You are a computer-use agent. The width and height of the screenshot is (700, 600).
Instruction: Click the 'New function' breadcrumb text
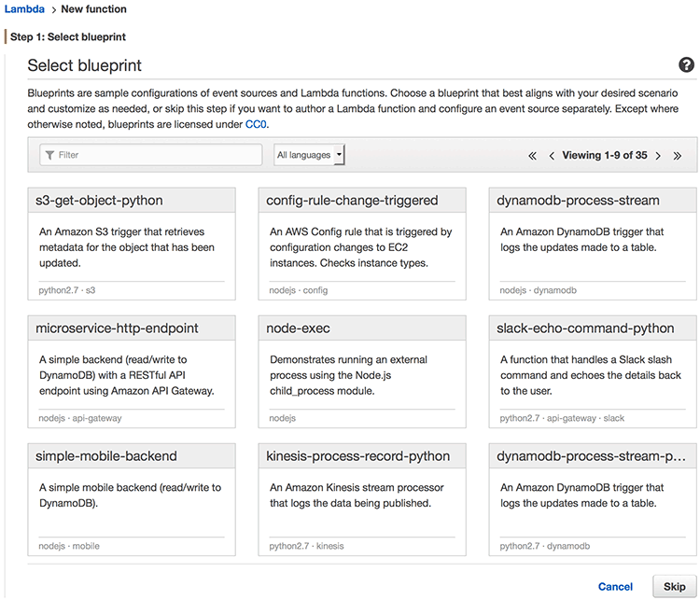[x=93, y=9]
